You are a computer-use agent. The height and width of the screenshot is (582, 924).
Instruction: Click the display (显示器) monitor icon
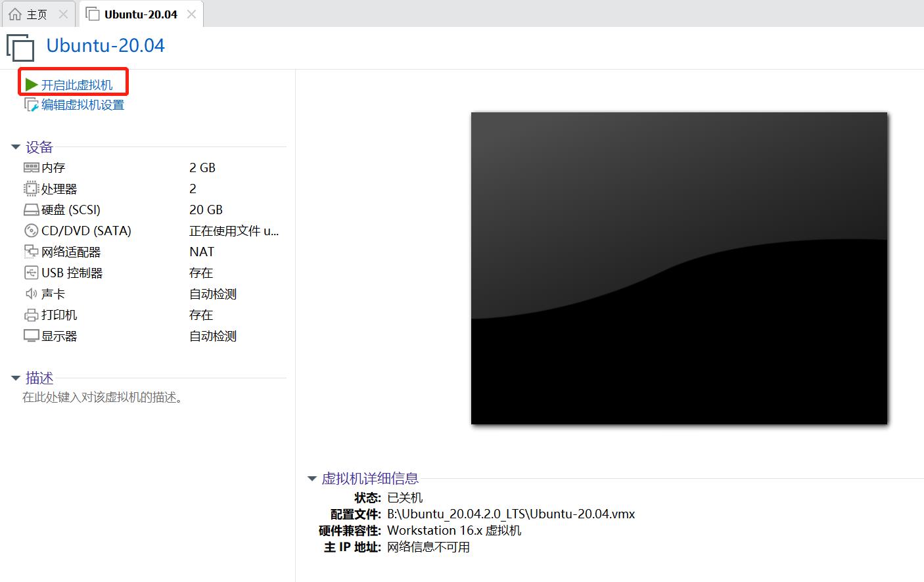31,336
